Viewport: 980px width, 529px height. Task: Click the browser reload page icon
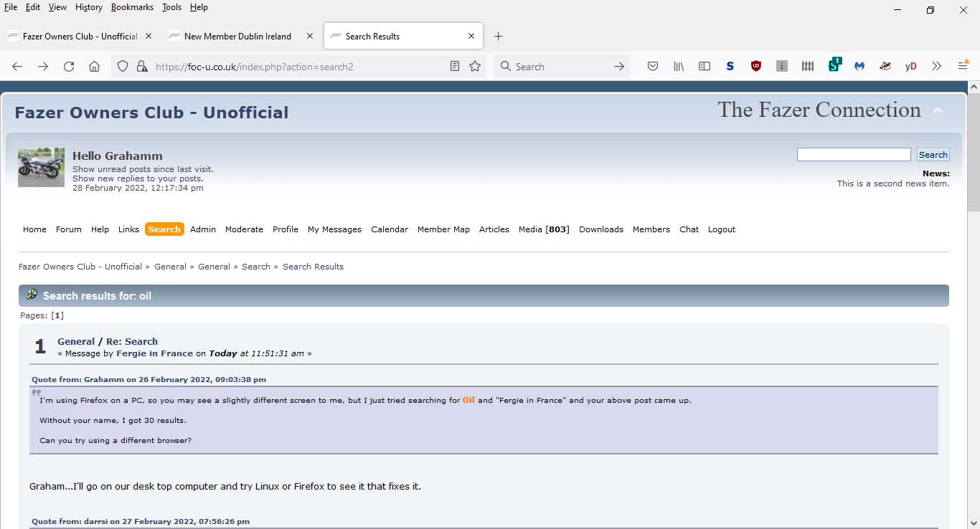[69, 67]
